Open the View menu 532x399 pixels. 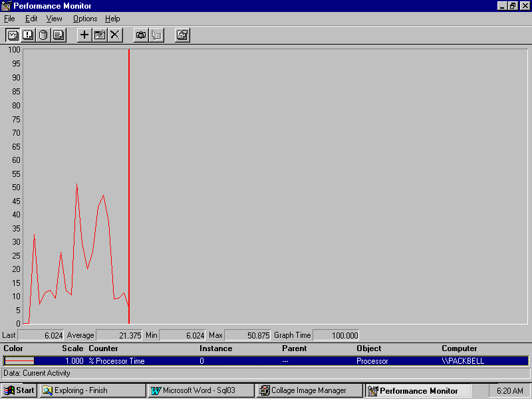click(x=54, y=19)
